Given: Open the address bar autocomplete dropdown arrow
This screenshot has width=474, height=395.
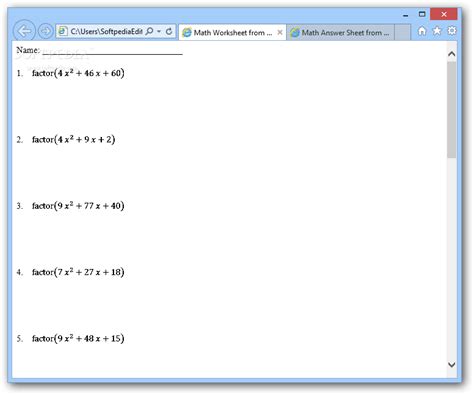Looking at the screenshot, I should click(159, 31).
